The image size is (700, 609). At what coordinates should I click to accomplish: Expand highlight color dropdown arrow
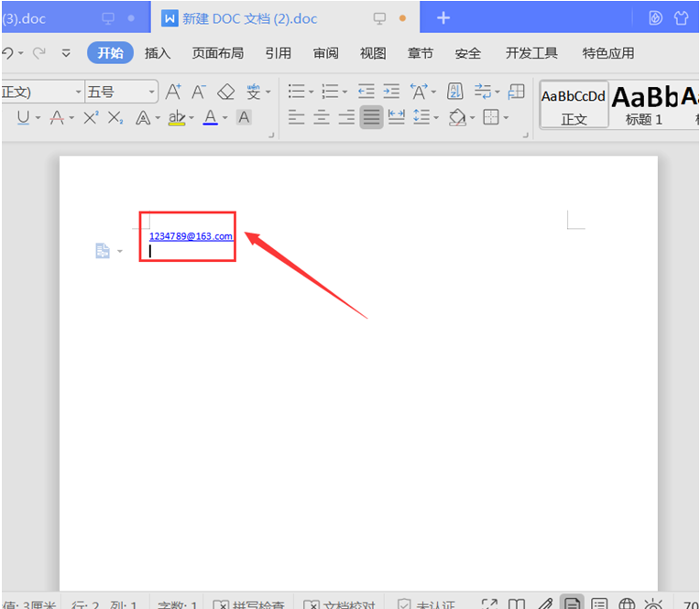pyautogui.click(x=191, y=118)
